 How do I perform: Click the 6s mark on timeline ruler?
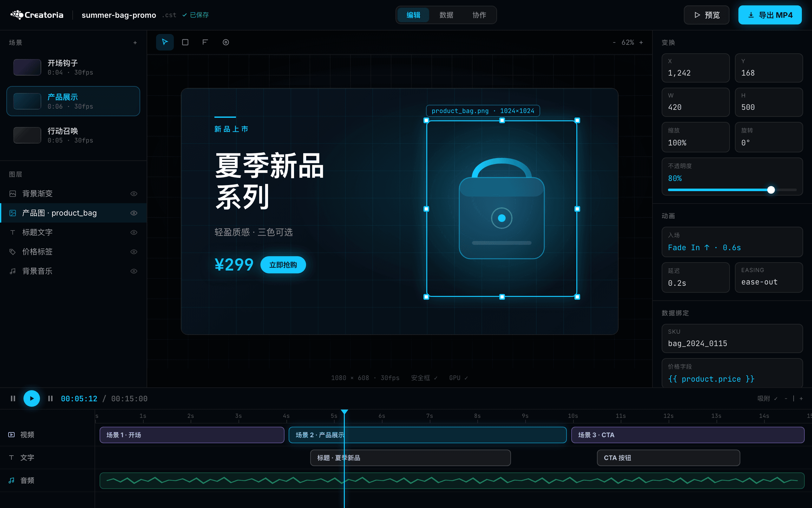[x=382, y=416]
